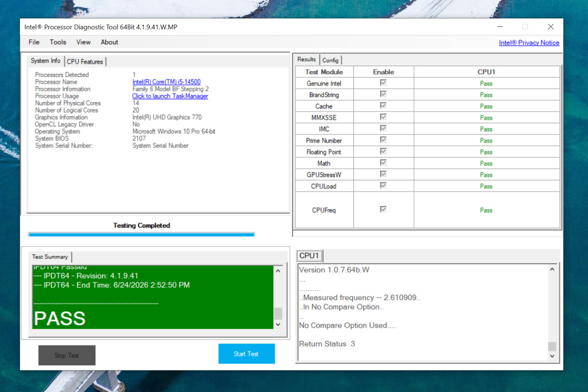
Task: Switch to the System Info tab
Action: [x=46, y=61]
